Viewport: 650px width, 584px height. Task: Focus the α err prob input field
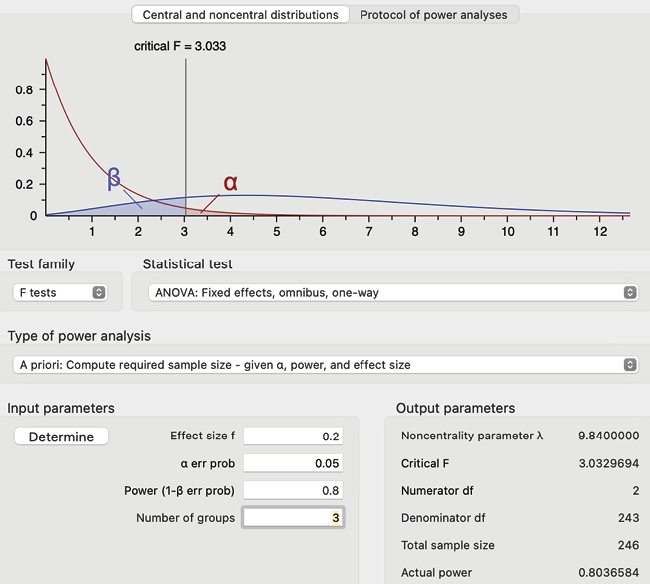[x=293, y=464]
